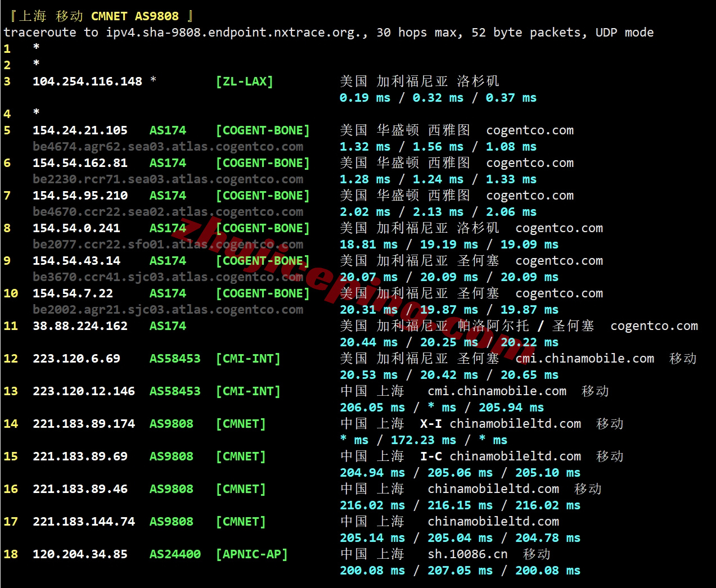Click the hop number 18
Screen dimensions: 716x588
point(11,554)
